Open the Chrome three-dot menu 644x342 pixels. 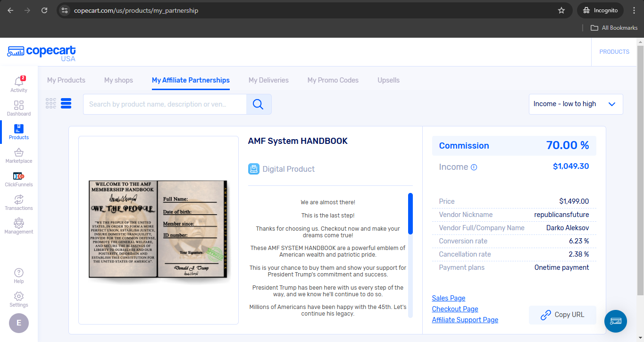(634, 10)
